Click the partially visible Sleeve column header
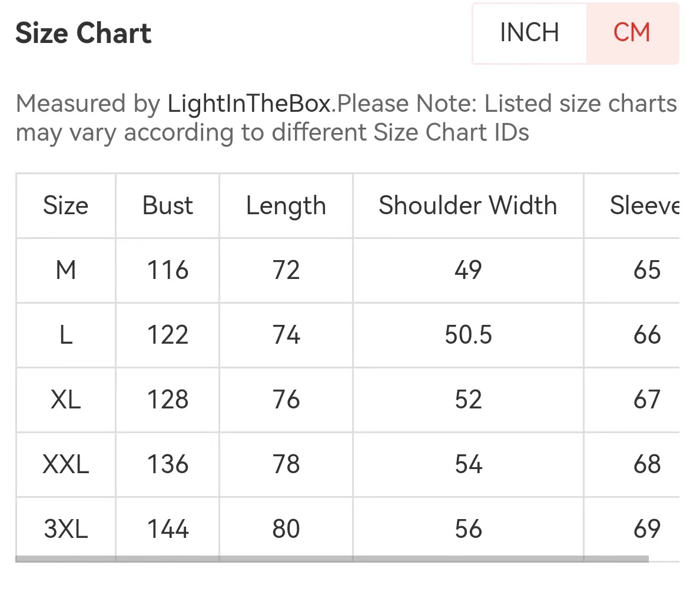The image size is (700, 615). (x=644, y=206)
